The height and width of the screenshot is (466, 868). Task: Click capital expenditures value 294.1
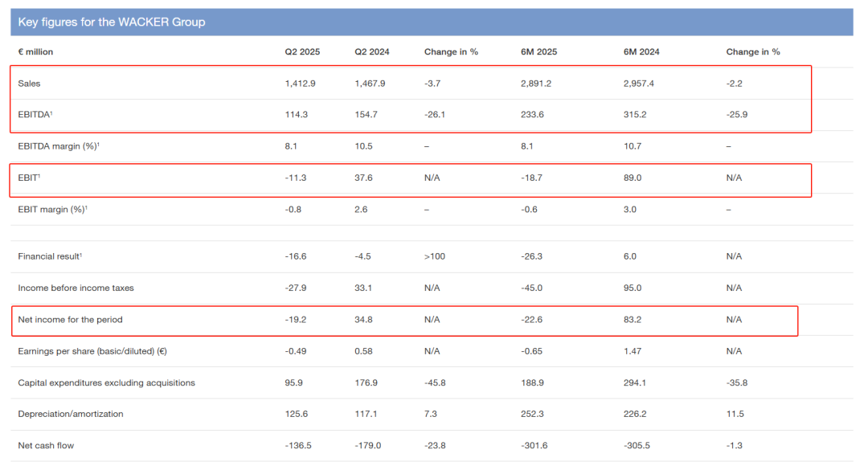pyautogui.click(x=635, y=382)
